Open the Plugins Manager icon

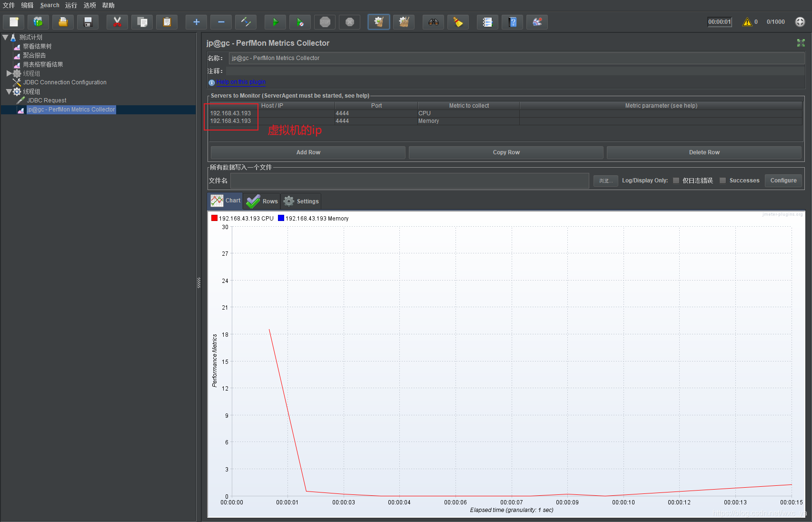537,22
